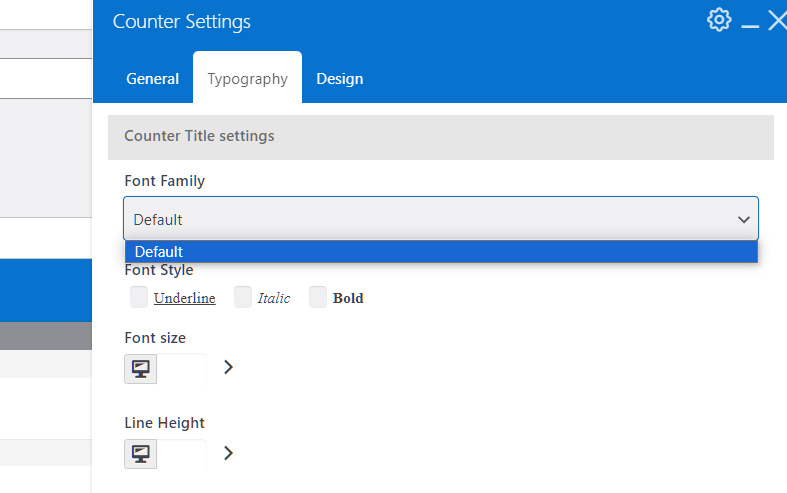The width and height of the screenshot is (787, 493).
Task: Click the Bold label text
Action: pyautogui.click(x=348, y=298)
